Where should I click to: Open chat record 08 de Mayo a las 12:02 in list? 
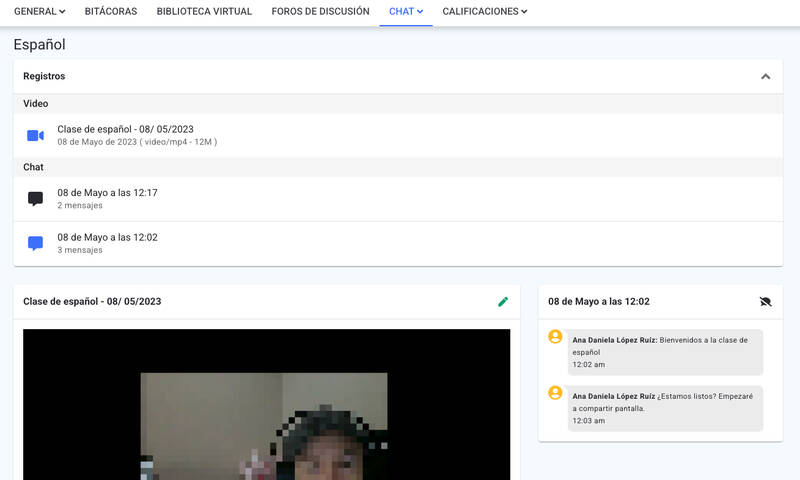(398, 244)
